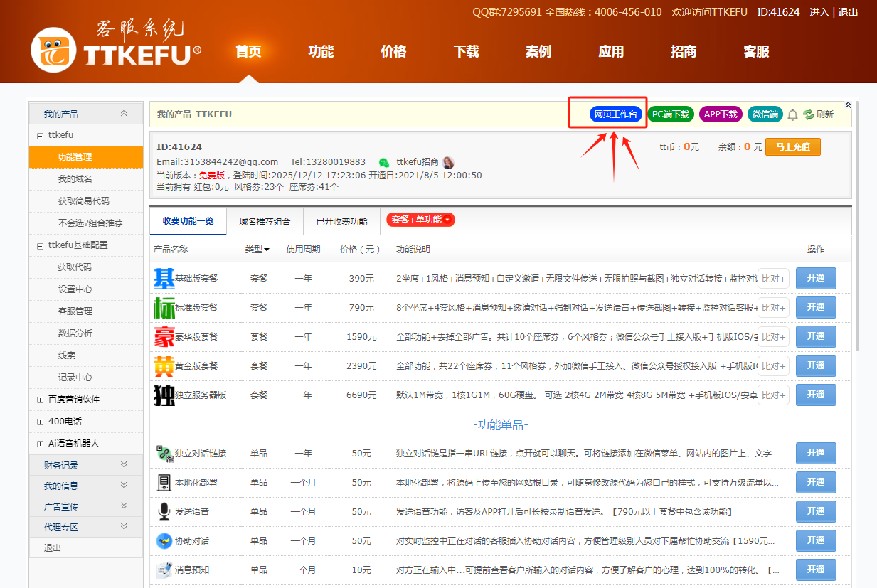Click the 本地化部署 feature icon
877x588 pixels.
pyautogui.click(x=164, y=483)
